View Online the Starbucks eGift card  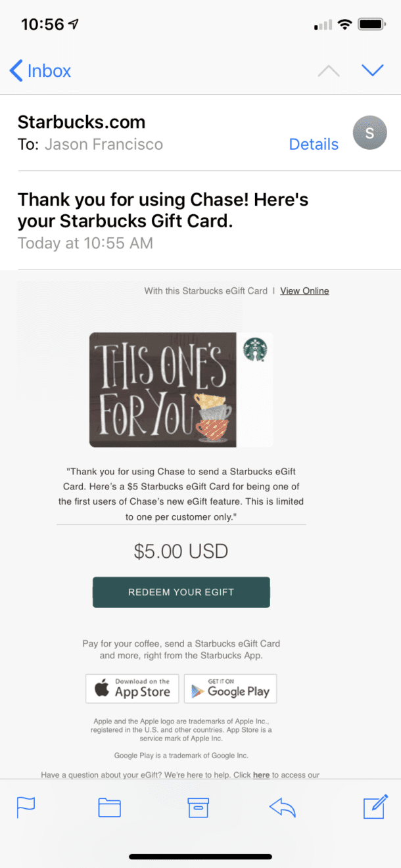(x=304, y=290)
